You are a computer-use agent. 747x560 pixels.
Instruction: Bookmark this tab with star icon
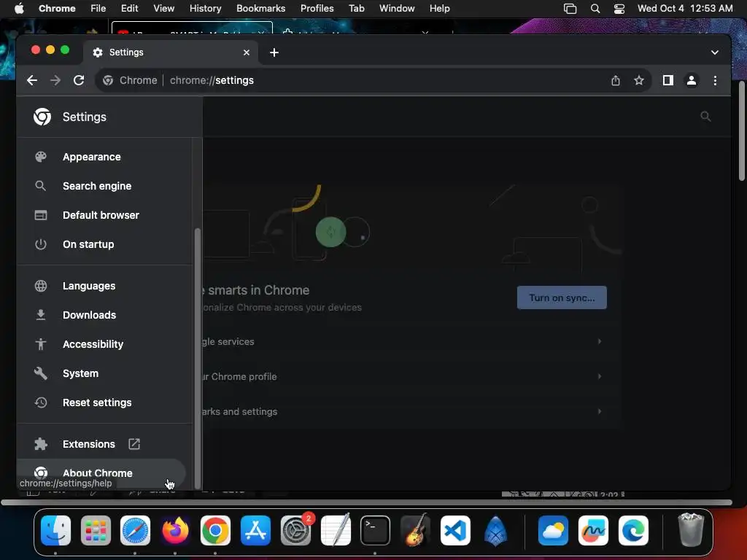click(639, 80)
